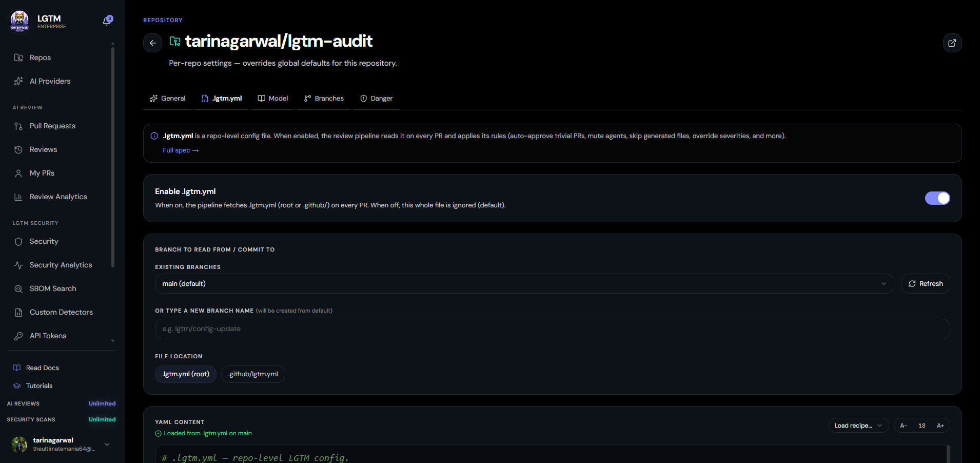The image size is (980, 463).
Task: Click the new branch name input field
Action: tap(553, 329)
